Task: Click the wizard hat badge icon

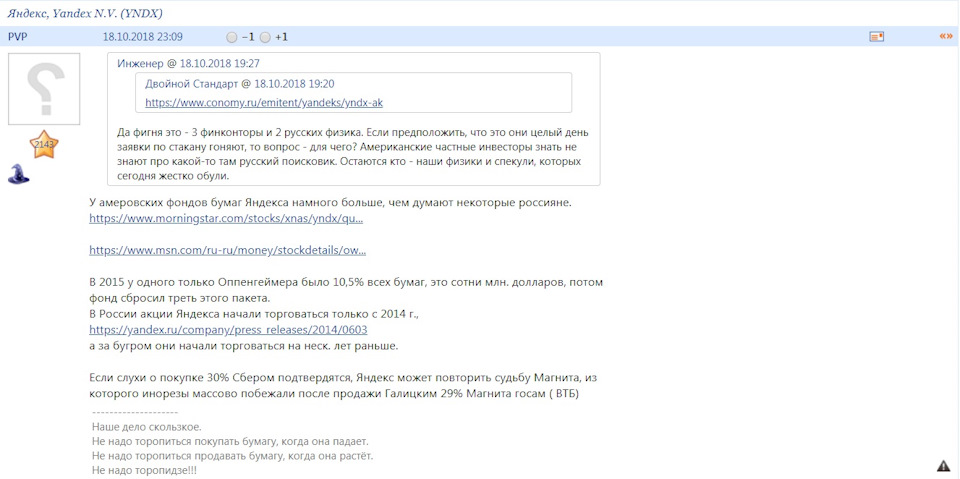Action: 18,174
